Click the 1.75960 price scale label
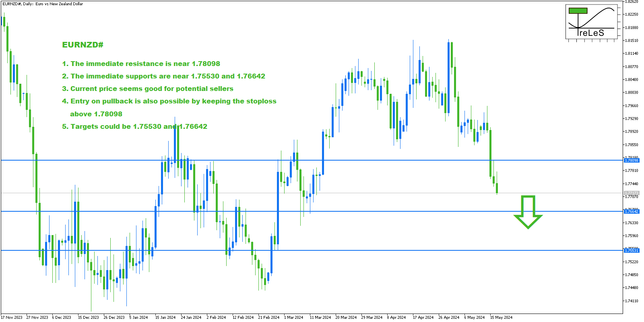This screenshot has height=322, width=644. 632,236
